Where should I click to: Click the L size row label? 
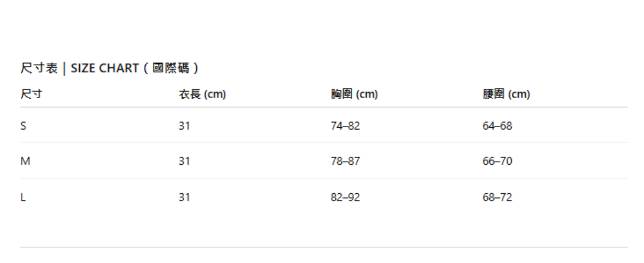(23, 197)
